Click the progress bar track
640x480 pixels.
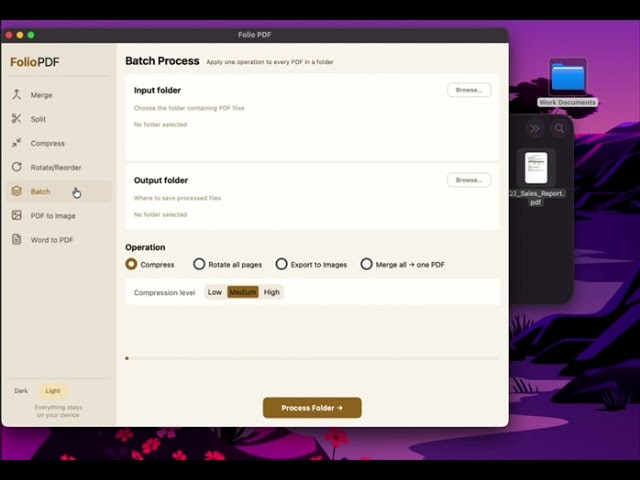pyautogui.click(x=312, y=358)
